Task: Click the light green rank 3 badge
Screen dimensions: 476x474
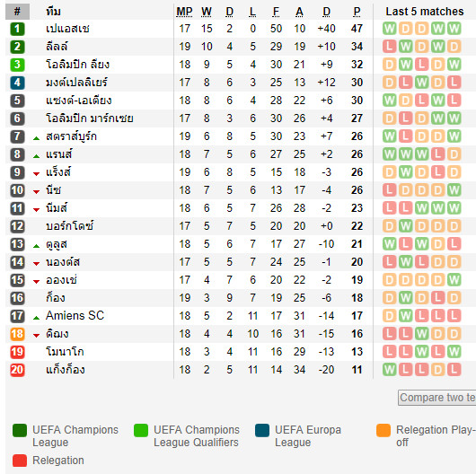Action: tap(17, 65)
